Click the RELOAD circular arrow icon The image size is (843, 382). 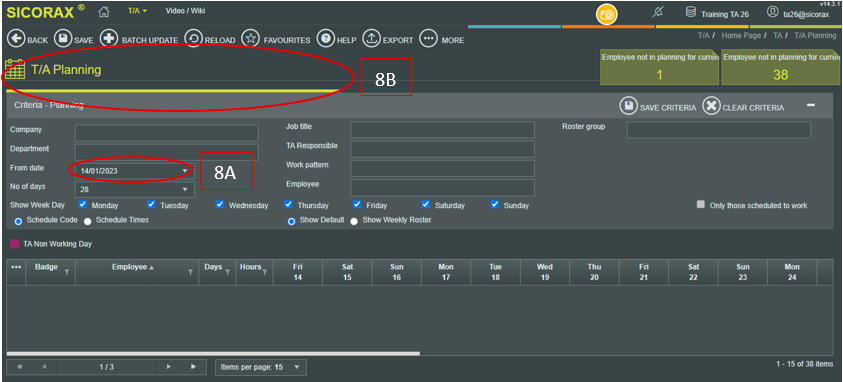pyautogui.click(x=194, y=39)
